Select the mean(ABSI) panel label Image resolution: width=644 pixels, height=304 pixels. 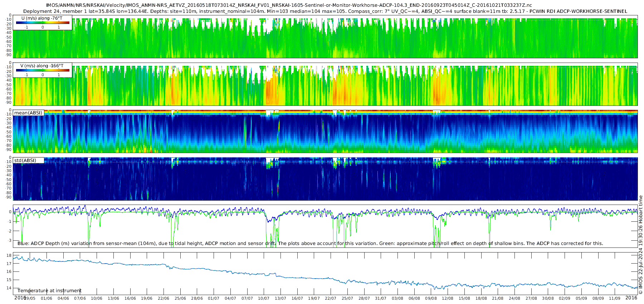click(x=28, y=113)
